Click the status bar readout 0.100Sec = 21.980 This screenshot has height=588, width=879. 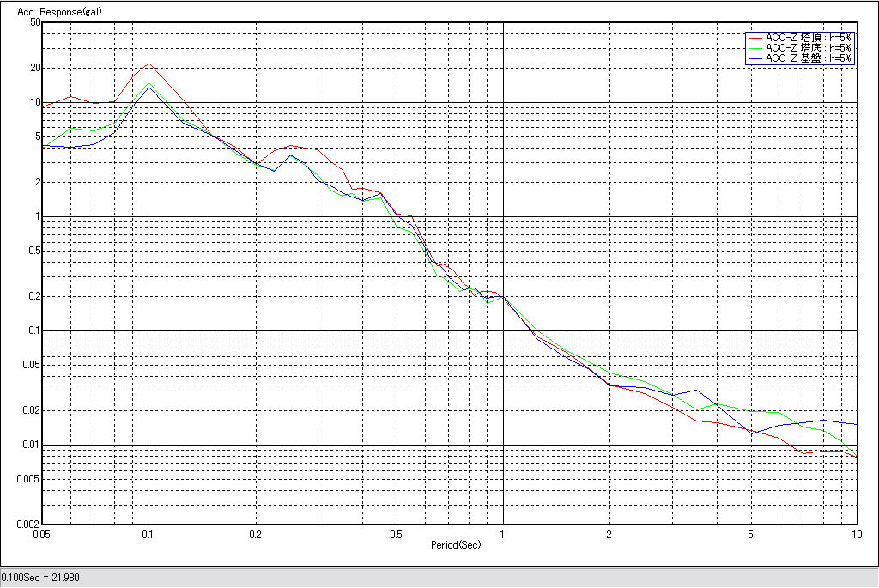point(40,578)
